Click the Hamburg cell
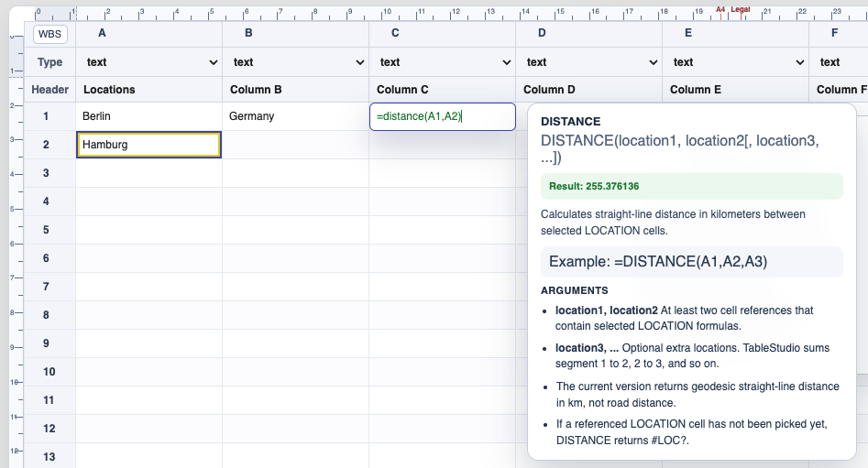This screenshot has height=468, width=868. point(148,145)
